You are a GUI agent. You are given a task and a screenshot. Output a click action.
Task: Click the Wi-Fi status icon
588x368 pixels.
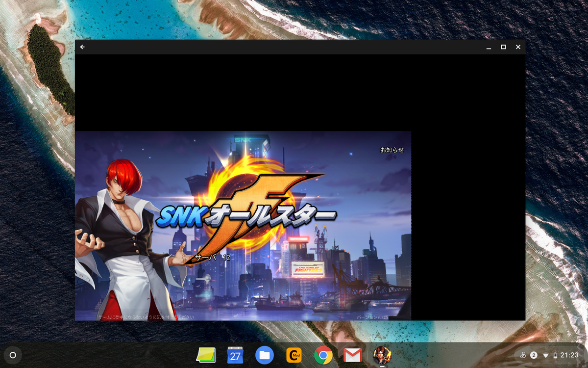pyautogui.click(x=545, y=355)
